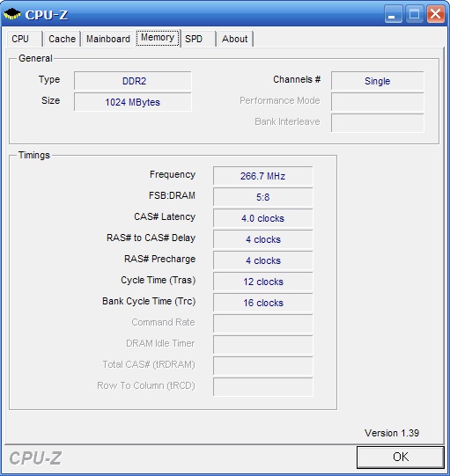Close the CPU-Z window
Image resolution: width=450 pixels, height=476 pixels.
(435, 14)
